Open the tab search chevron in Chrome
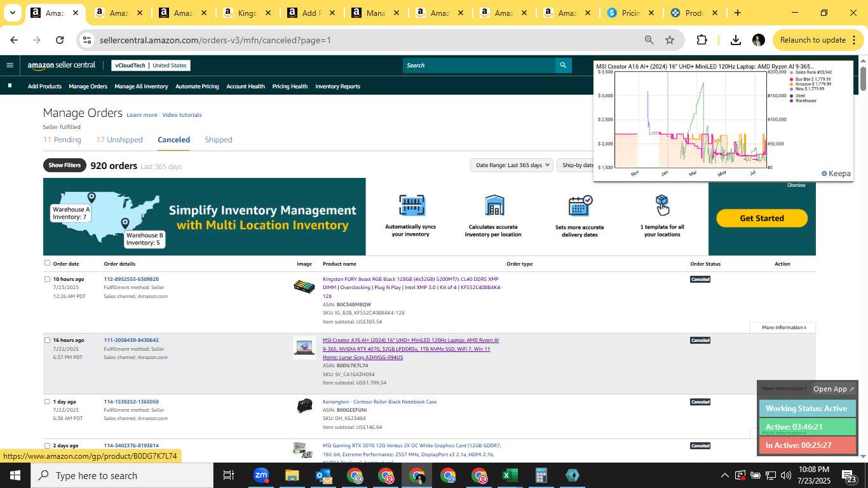Screen dimensions: 868x488 [x=12, y=13]
